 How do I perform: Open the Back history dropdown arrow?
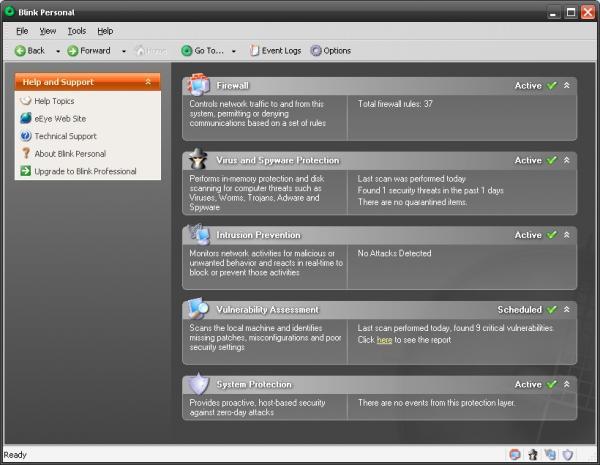(58, 51)
